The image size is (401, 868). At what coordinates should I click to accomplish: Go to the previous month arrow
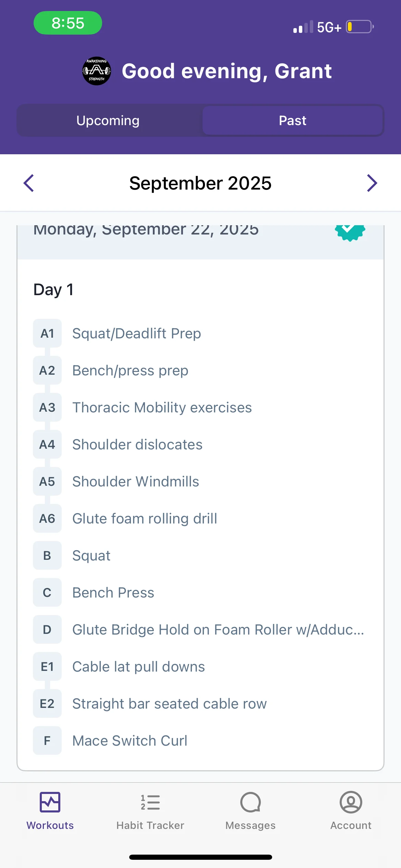click(x=29, y=183)
